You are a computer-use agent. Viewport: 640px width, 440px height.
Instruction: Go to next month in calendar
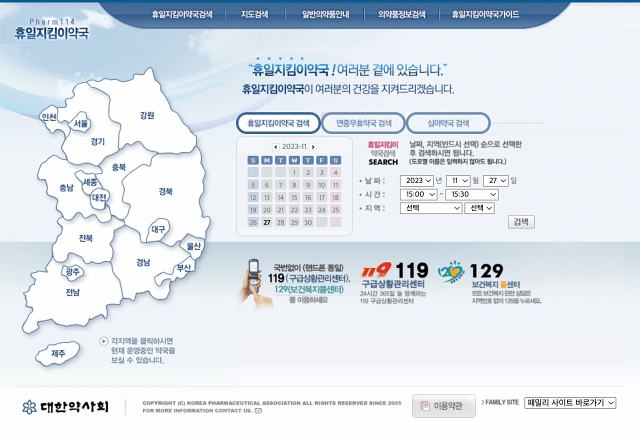click(313, 147)
